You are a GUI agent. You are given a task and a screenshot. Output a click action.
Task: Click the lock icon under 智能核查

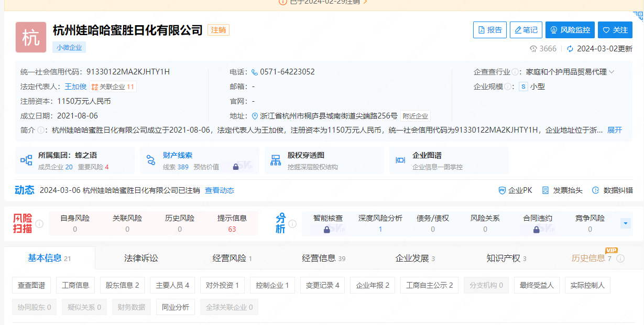point(328,230)
